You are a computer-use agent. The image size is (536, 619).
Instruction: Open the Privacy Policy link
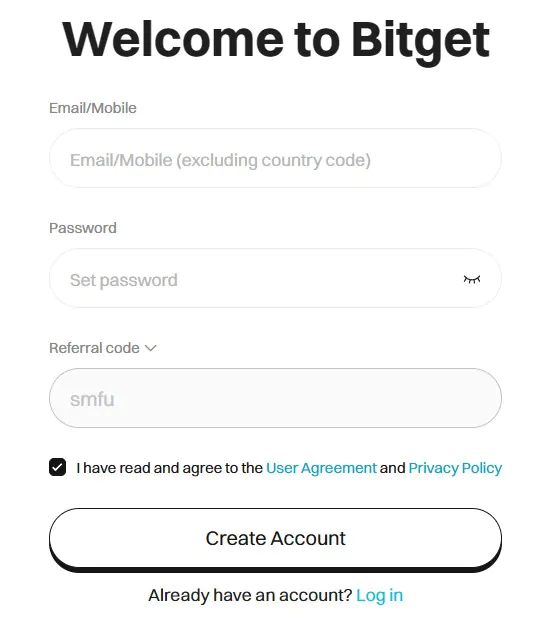click(x=455, y=468)
